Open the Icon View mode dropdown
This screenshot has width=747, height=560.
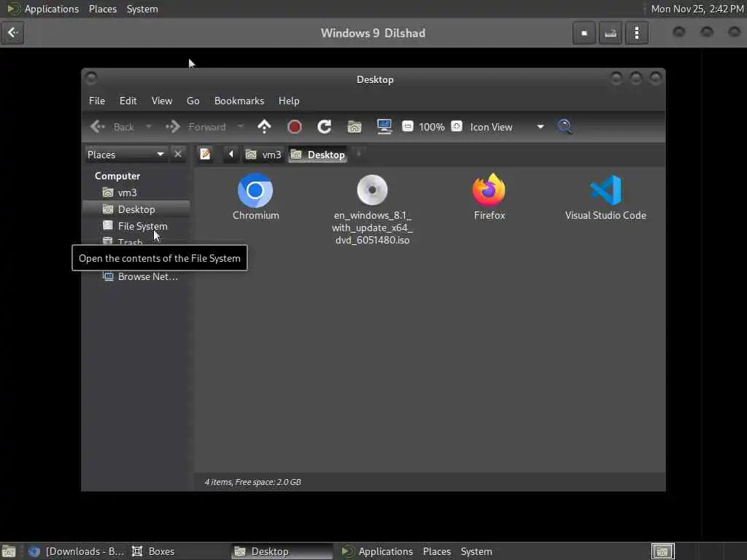pos(507,127)
